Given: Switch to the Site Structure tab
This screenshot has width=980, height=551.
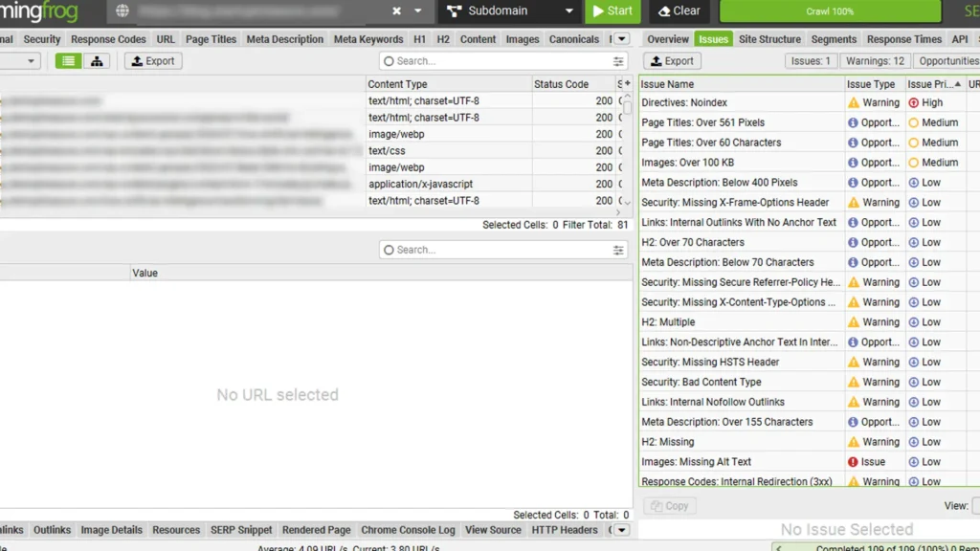Looking at the screenshot, I should tap(769, 39).
